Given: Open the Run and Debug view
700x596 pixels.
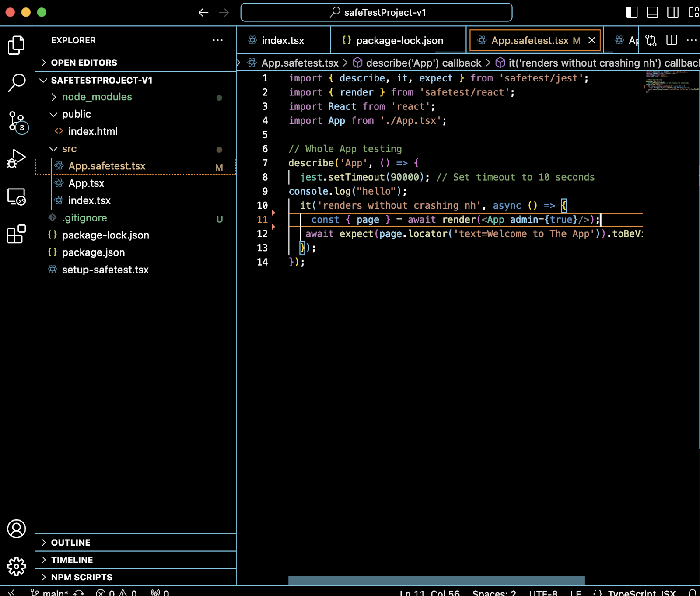Looking at the screenshot, I should click(x=17, y=158).
